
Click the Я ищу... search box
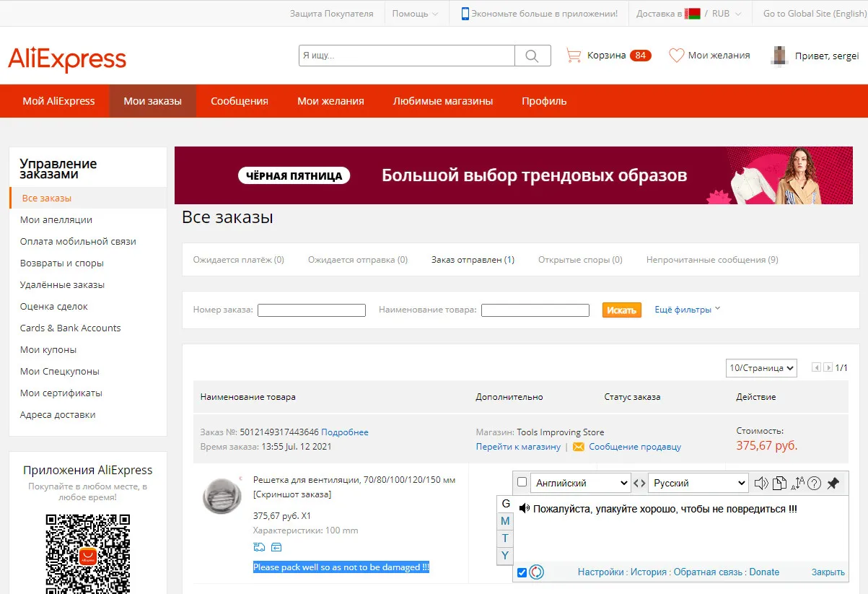(x=407, y=56)
